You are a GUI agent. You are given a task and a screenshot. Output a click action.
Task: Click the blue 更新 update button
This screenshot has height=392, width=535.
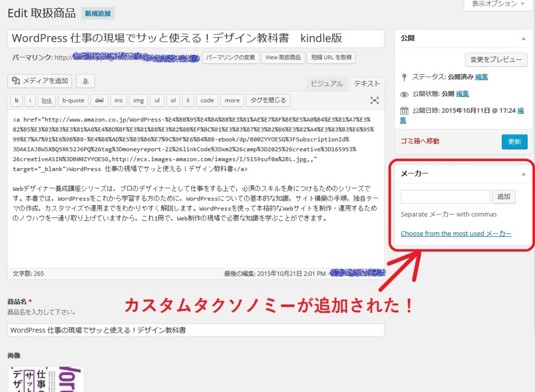[515, 142]
